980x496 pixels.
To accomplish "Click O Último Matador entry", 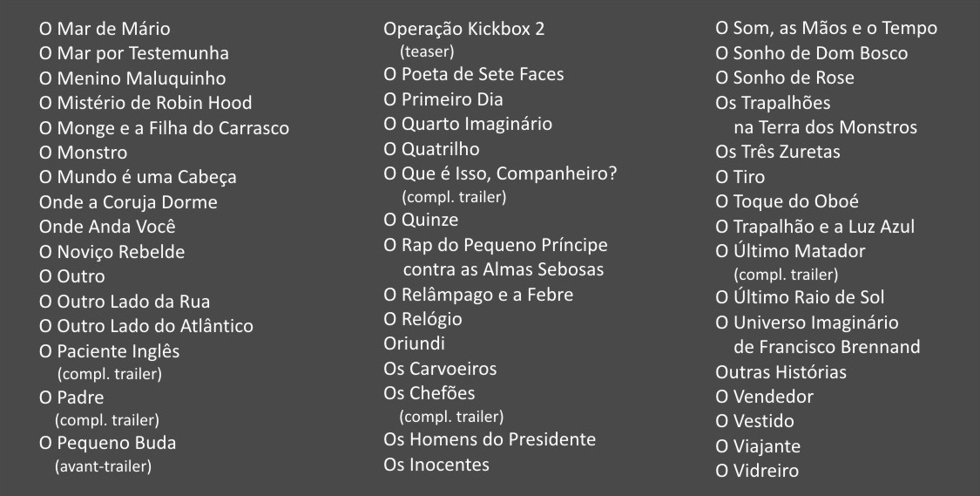I will pos(790,251).
